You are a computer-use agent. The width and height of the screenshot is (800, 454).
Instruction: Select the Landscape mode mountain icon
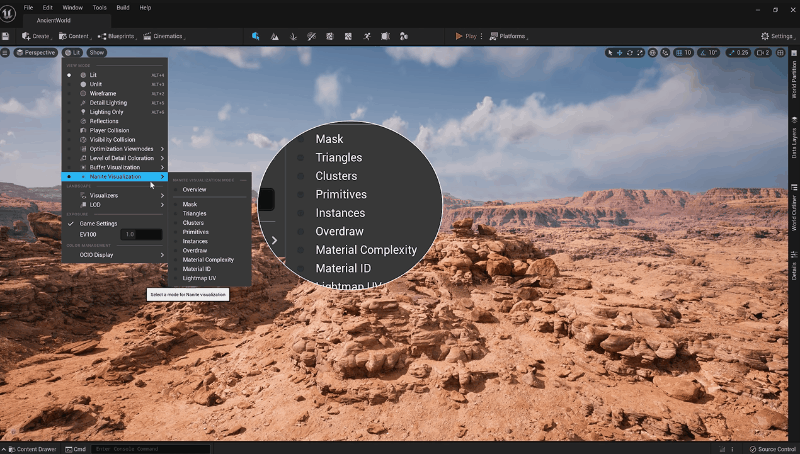pos(274,36)
